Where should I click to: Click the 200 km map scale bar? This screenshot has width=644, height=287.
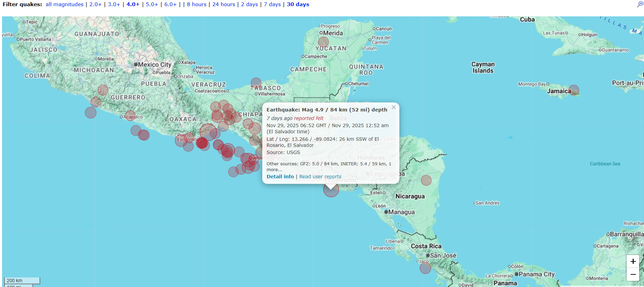point(22,281)
